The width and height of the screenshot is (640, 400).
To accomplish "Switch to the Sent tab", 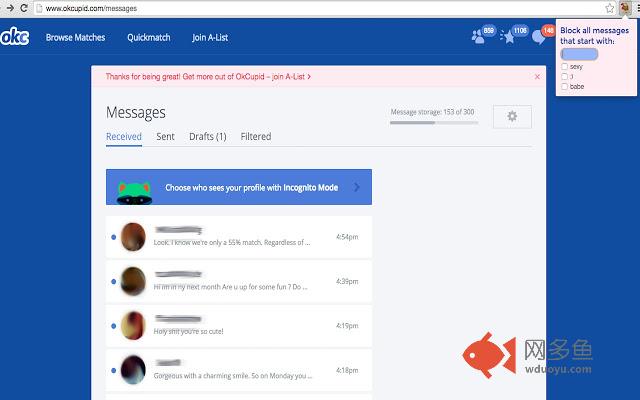I will (165, 137).
